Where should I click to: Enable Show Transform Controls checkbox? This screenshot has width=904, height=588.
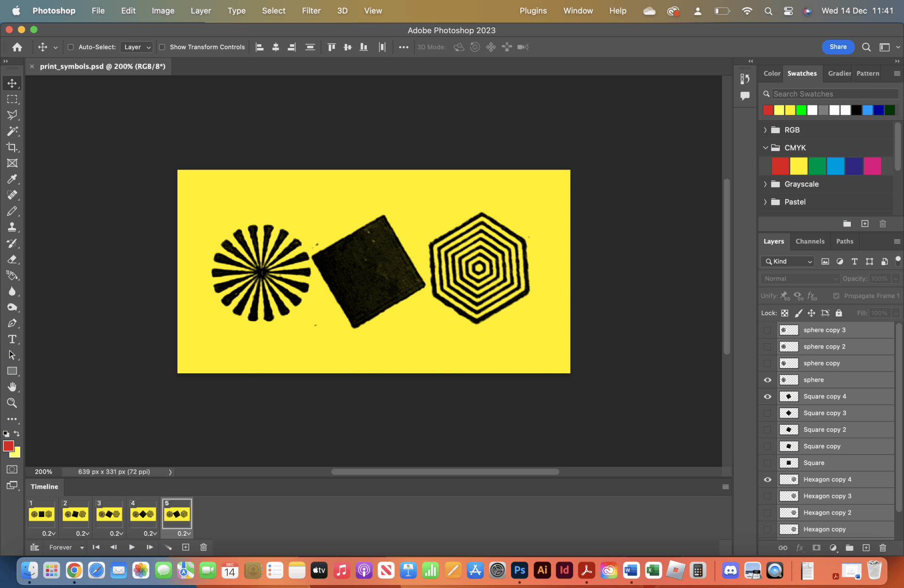coord(162,47)
